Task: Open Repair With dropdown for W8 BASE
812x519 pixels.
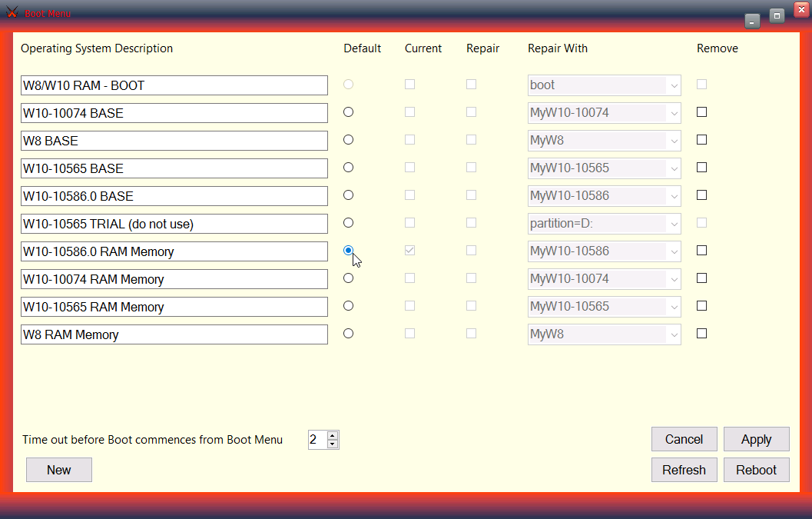Action: (x=605, y=141)
